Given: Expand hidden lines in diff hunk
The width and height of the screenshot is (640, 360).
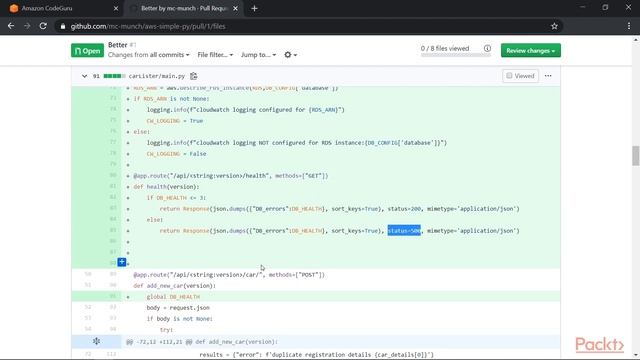Looking at the screenshot, I should (96, 341).
